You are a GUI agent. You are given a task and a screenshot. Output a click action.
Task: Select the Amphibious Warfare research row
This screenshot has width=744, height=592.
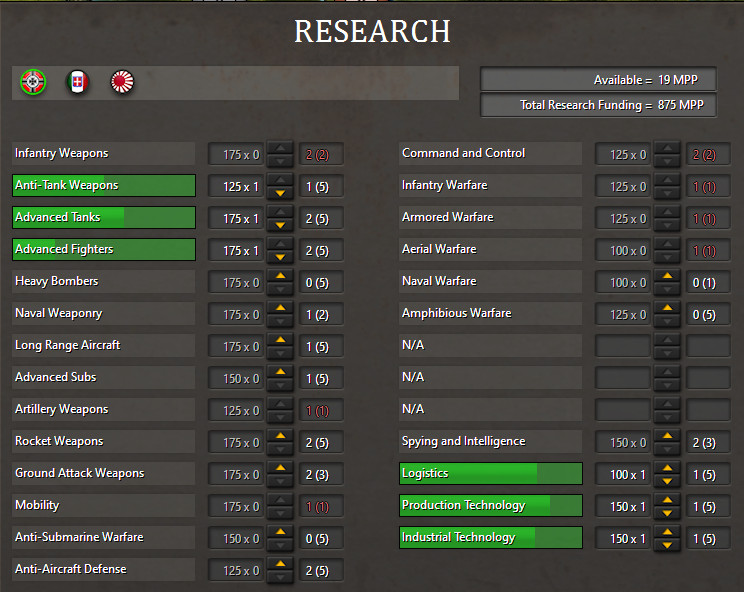click(x=491, y=314)
